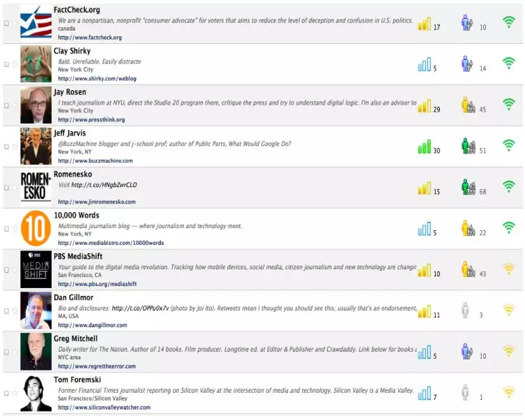
Task: Click the star icon for Tom Foremski
Action: (x=15, y=393)
